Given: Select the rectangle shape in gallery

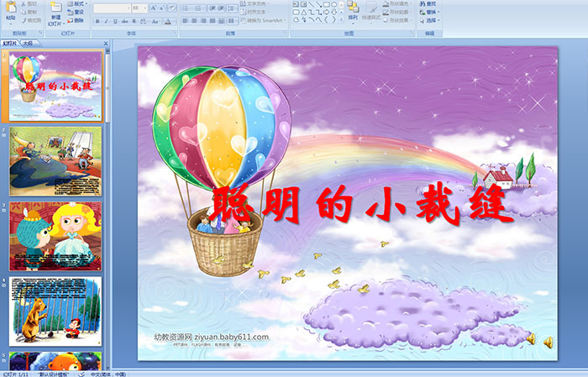Looking at the screenshot, I should [x=326, y=5].
